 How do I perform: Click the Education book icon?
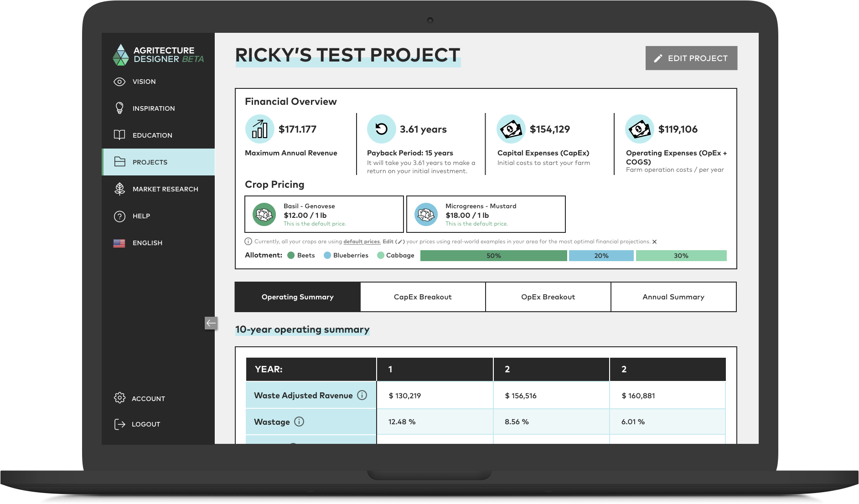pos(119,135)
